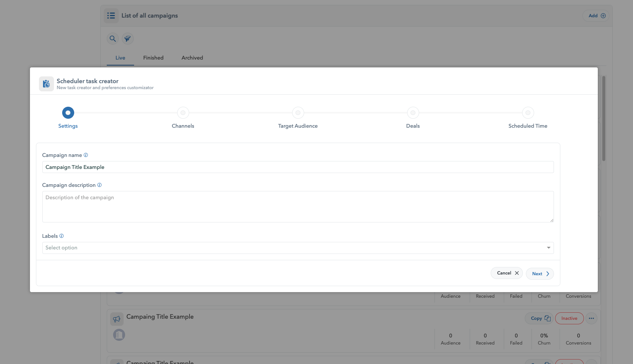Click the 'Scheduled Time' step label
633x364 pixels.
[x=528, y=126]
